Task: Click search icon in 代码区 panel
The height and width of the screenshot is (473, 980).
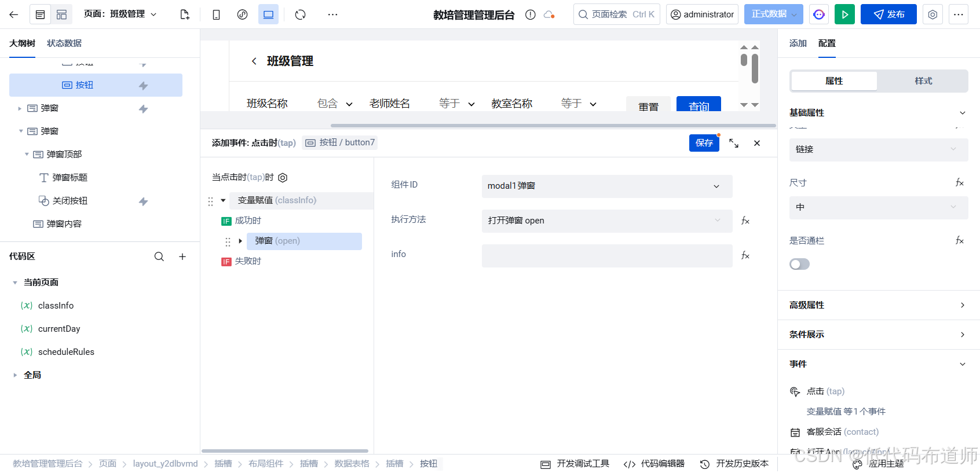Action: click(159, 256)
